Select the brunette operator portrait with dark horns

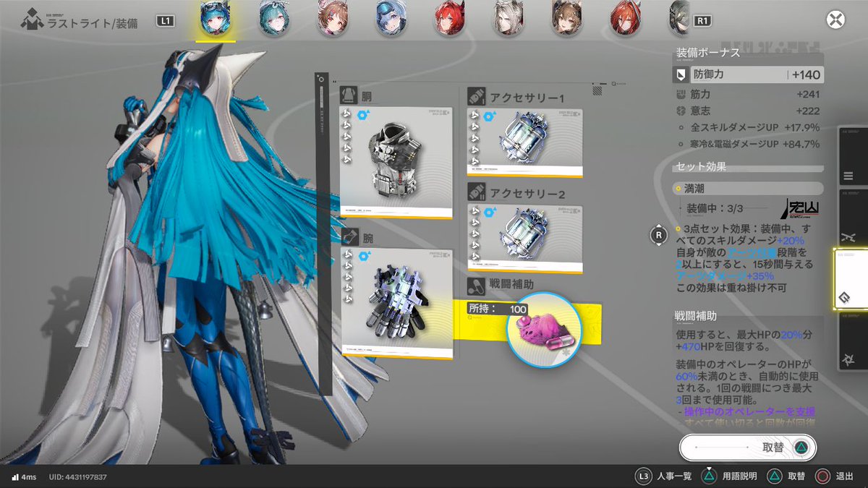569,19
